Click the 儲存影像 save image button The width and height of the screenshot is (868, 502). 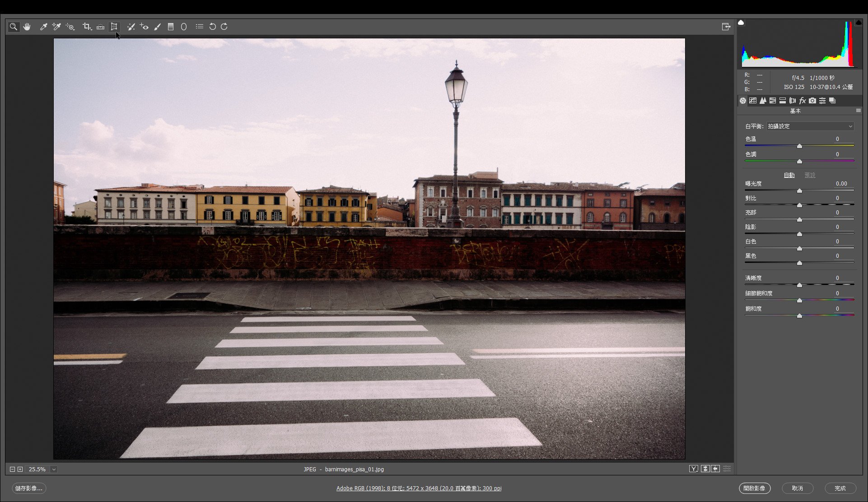point(29,488)
